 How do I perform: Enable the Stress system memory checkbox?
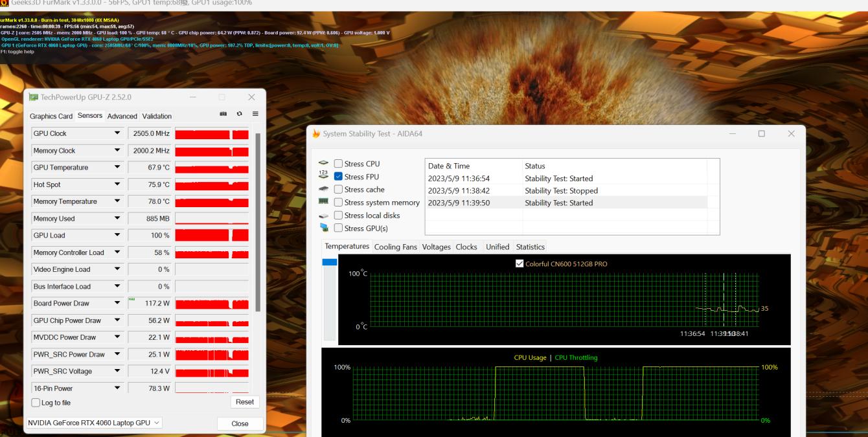click(x=338, y=203)
